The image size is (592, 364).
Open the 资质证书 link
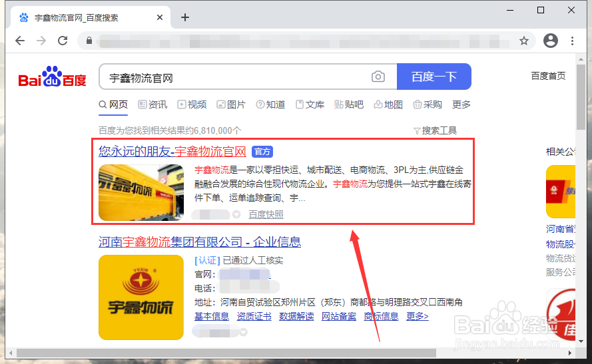[x=254, y=316]
